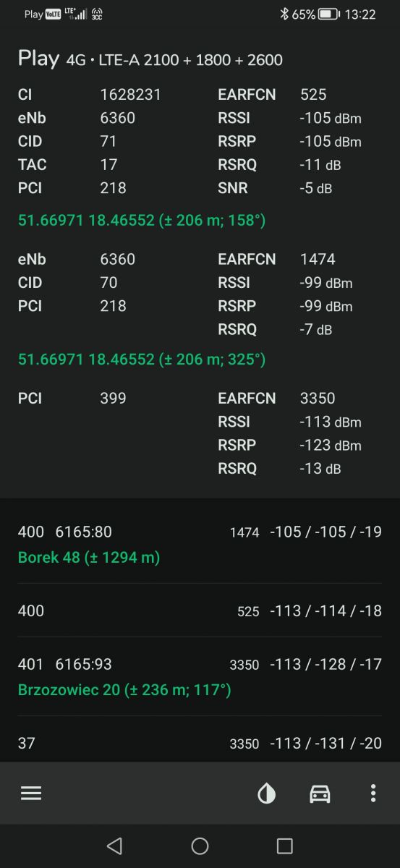Tap the Android home circle button
The height and width of the screenshot is (868, 400).
pos(200,846)
